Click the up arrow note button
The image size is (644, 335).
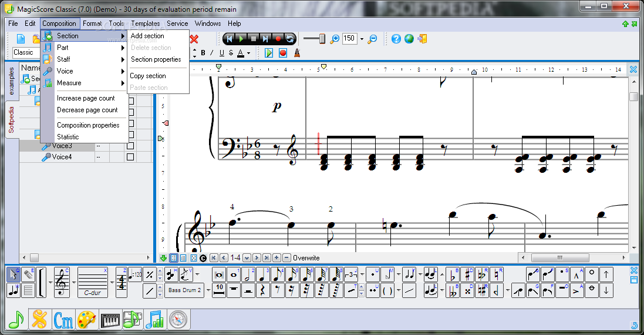[x=606, y=274]
